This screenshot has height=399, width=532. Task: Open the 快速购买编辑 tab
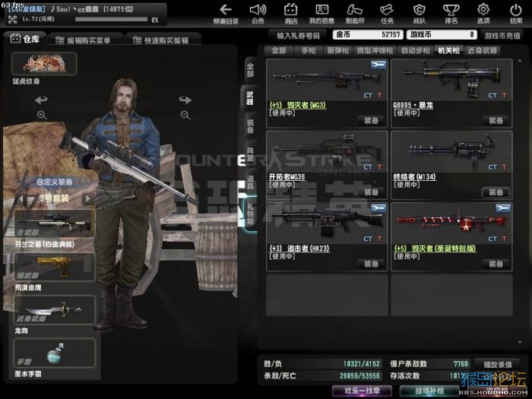[x=163, y=40]
